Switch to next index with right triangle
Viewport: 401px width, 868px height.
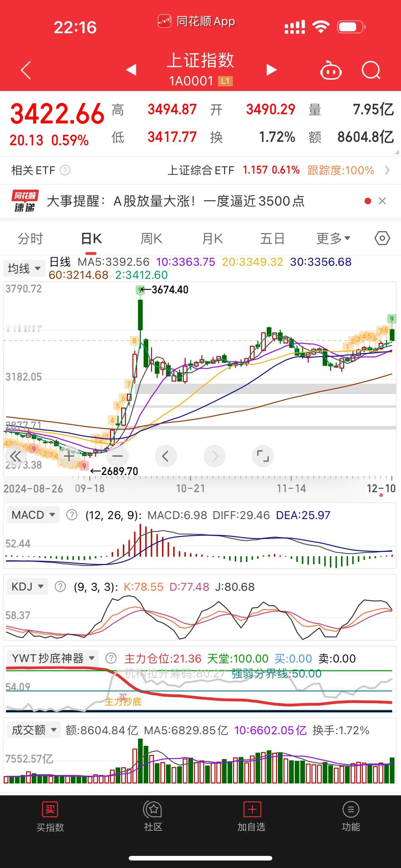tap(272, 70)
